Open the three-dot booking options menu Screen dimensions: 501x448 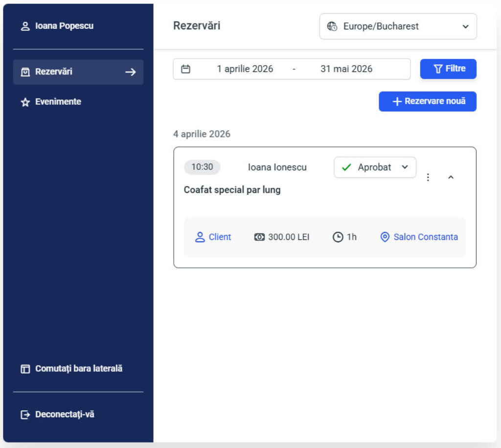pos(428,177)
